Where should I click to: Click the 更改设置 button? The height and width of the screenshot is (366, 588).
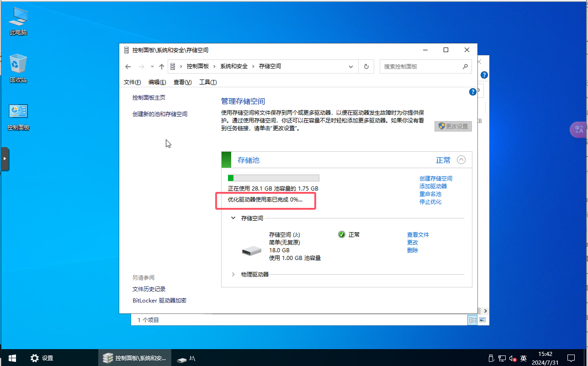point(453,126)
